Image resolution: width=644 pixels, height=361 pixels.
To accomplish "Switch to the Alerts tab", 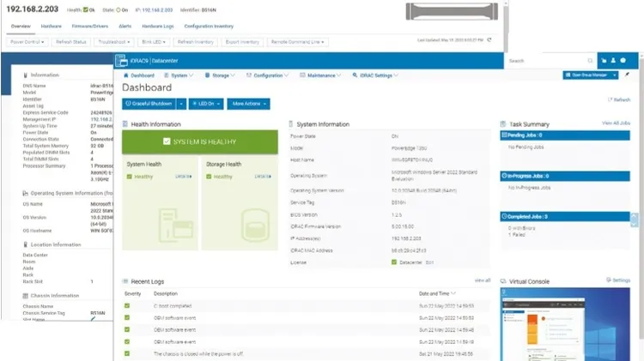I will point(125,27).
